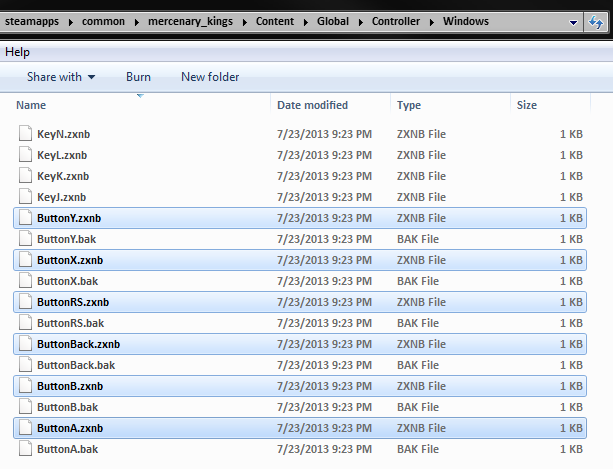Select the file name KeyL.zxnb

[62, 155]
